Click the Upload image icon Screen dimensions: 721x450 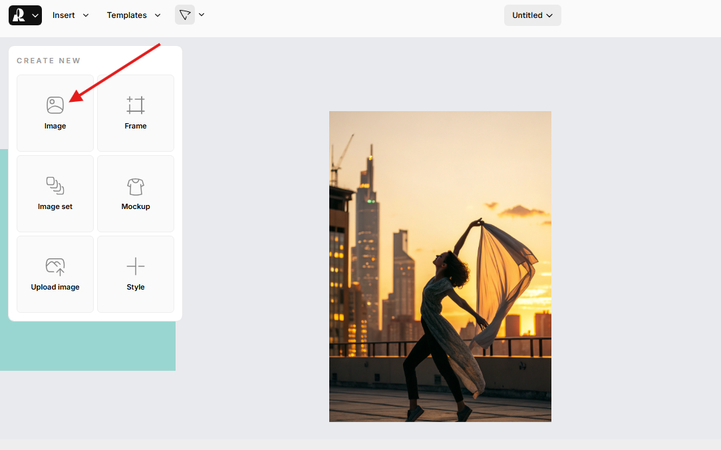pyautogui.click(x=55, y=266)
